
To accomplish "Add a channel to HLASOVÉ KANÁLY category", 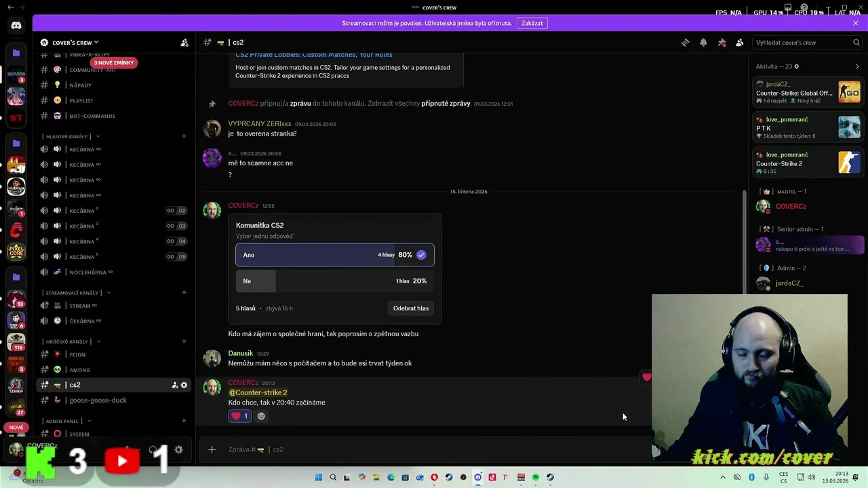I will (x=184, y=136).
